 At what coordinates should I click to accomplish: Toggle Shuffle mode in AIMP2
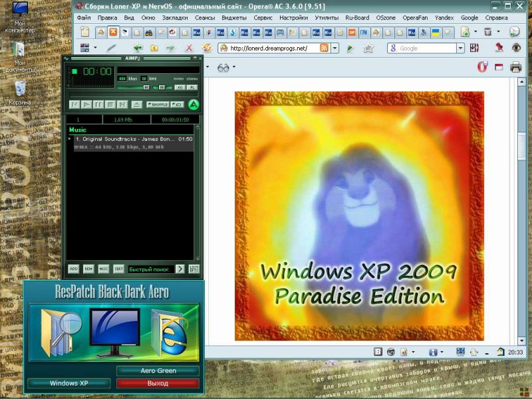pyautogui.click(x=158, y=104)
